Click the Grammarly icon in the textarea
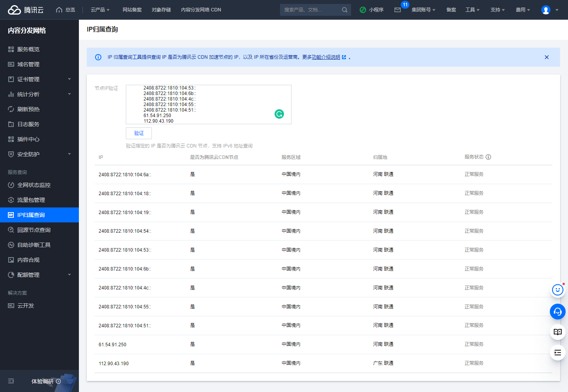Image resolution: width=568 pixels, height=392 pixels. pyautogui.click(x=279, y=114)
